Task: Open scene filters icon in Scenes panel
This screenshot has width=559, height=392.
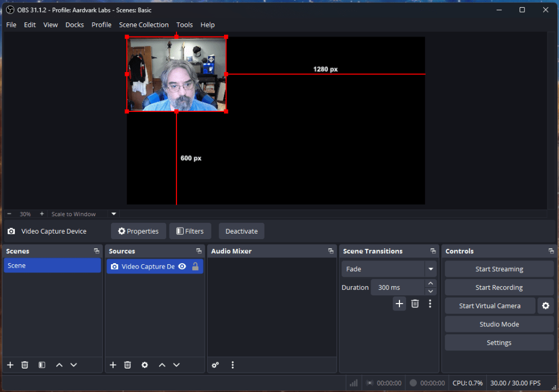Action: (x=42, y=365)
